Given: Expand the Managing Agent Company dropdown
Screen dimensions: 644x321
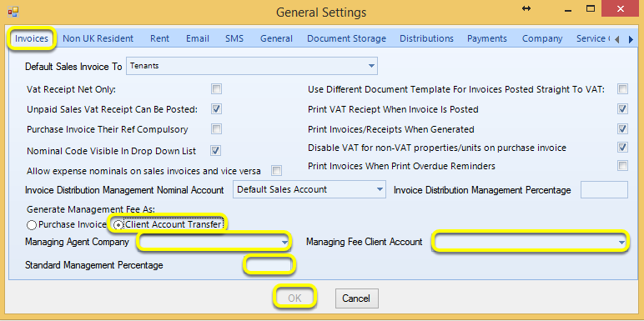Looking at the screenshot, I should pyautogui.click(x=214, y=242).
